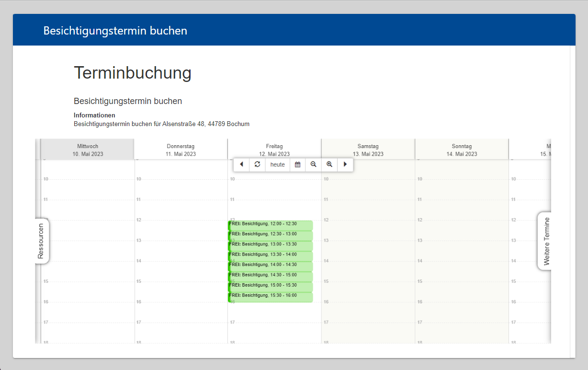Select free slot Besichtigung 12:00 - 12:30

(x=270, y=224)
